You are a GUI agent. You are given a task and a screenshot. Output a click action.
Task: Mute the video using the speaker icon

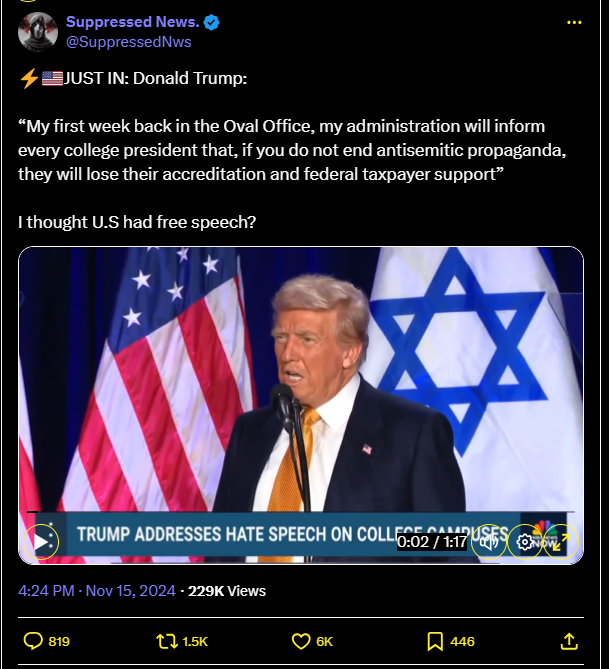point(489,542)
